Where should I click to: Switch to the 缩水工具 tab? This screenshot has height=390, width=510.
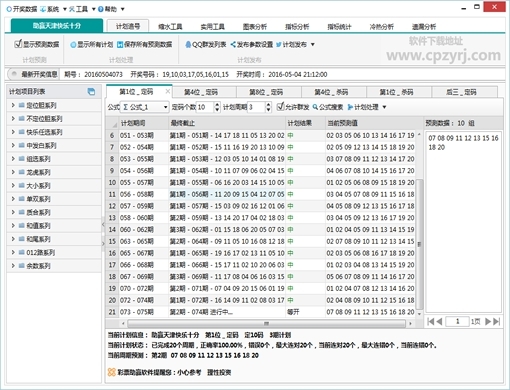coord(170,27)
